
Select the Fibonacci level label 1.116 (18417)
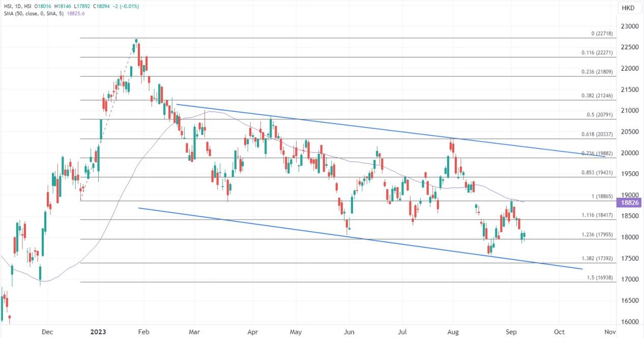point(596,216)
